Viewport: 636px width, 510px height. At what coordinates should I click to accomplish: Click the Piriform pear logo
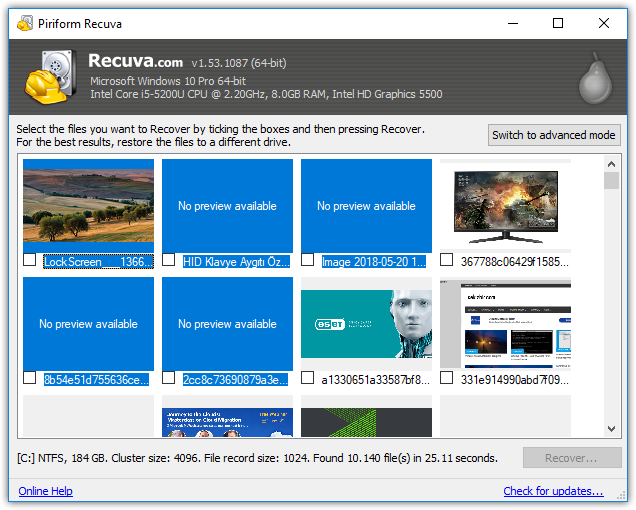pos(595,78)
